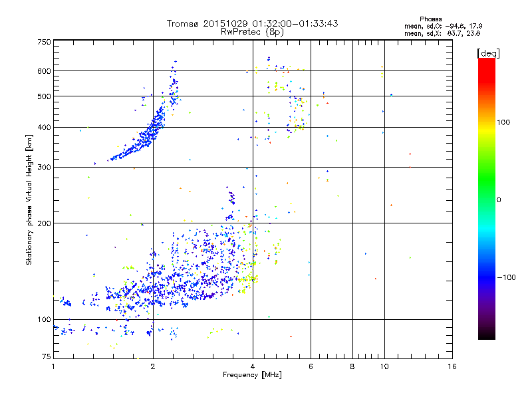The height and width of the screenshot is (399, 532).
Task: Click the x-axis tick label "16"
Action: coord(452,366)
